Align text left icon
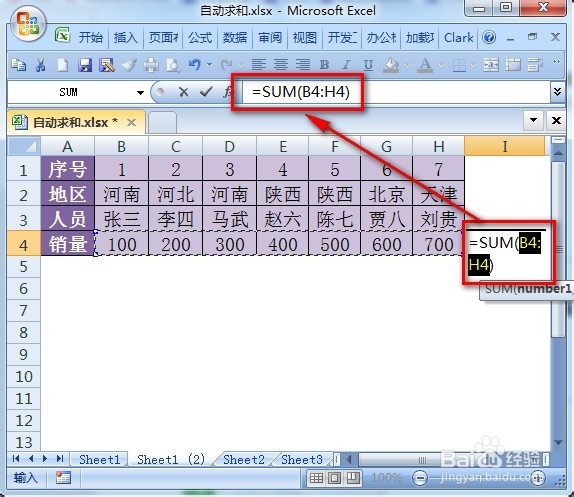The height and width of the screenshot is (497, 574). click(x=259, y=65)
